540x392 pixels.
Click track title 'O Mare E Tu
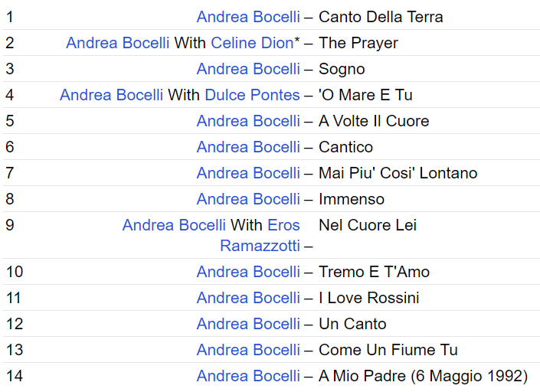tap(365, 95)
